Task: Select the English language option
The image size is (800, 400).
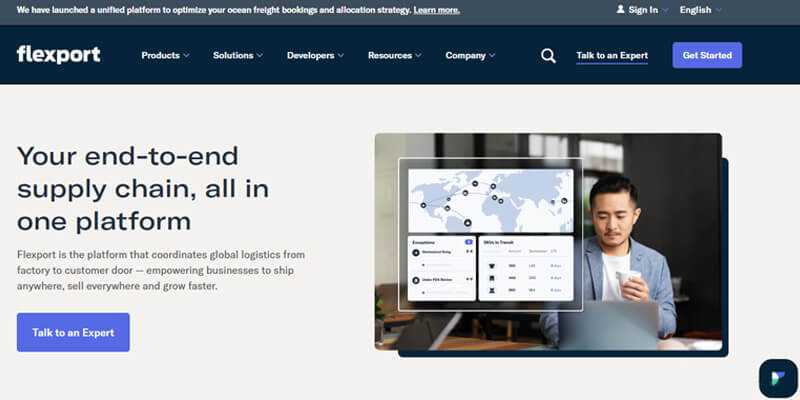Action: click(x=695, y=10)
